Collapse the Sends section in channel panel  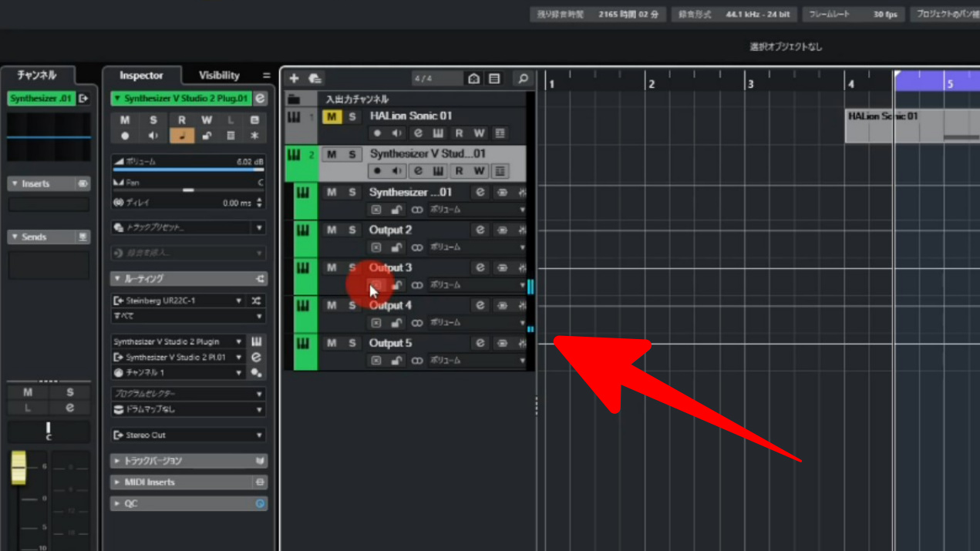pos(15,237)
